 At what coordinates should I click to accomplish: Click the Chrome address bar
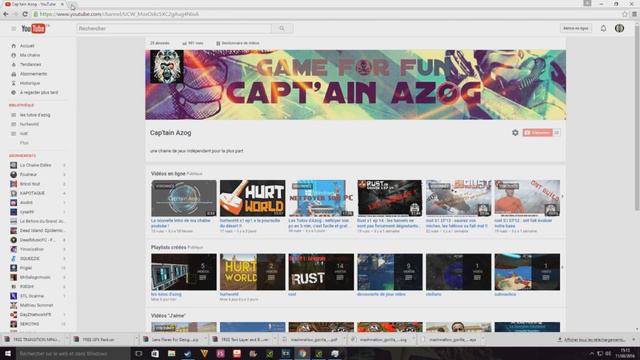coord(327,14)
